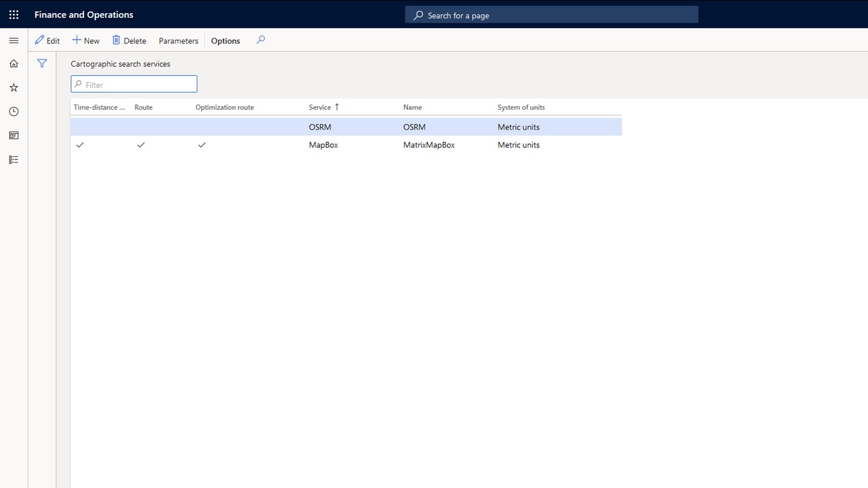The width and height of the screenshot is (868, 488).
Task: Open Recent clock icon in sidebar
Action: 14,112
